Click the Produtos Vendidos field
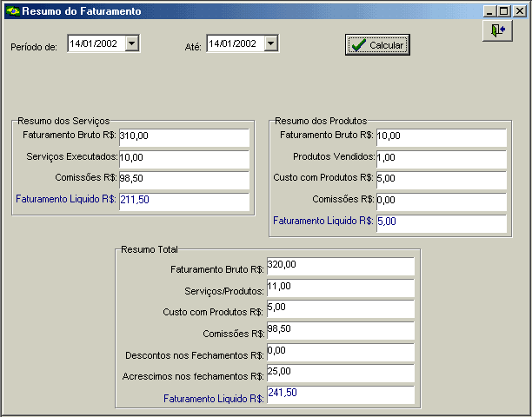The height and width of the screenshot is (417, 532). 441,159
